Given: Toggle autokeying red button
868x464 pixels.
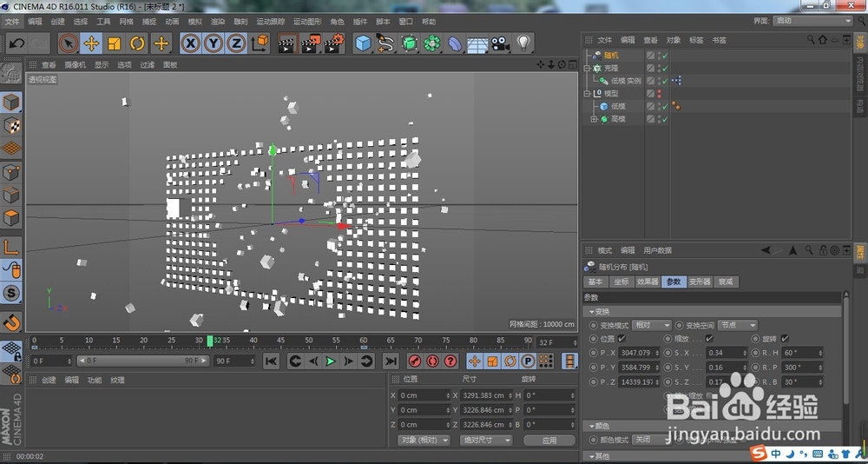Looking at the screenshot, I should coord(432,361).
